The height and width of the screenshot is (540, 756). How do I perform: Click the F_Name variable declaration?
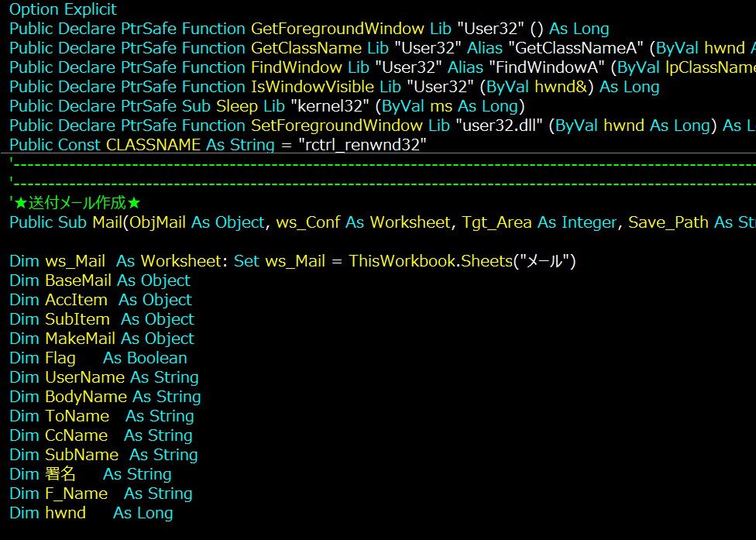(x=101, y=494)
